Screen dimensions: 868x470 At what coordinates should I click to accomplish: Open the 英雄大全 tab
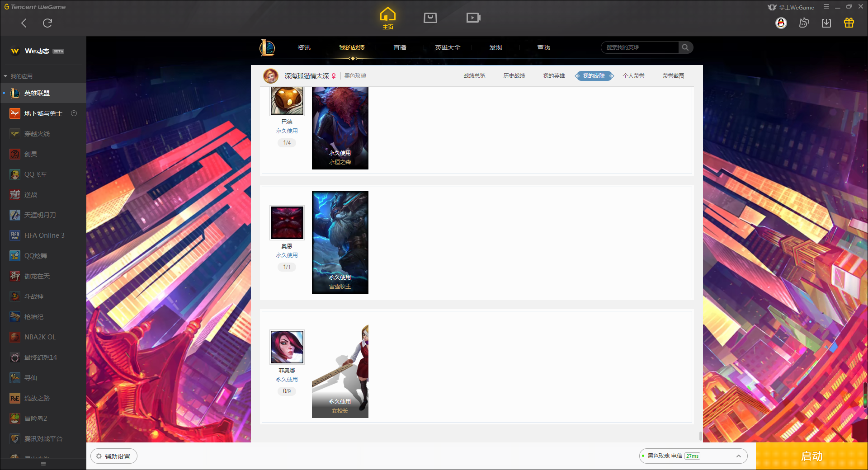[448, 47]
